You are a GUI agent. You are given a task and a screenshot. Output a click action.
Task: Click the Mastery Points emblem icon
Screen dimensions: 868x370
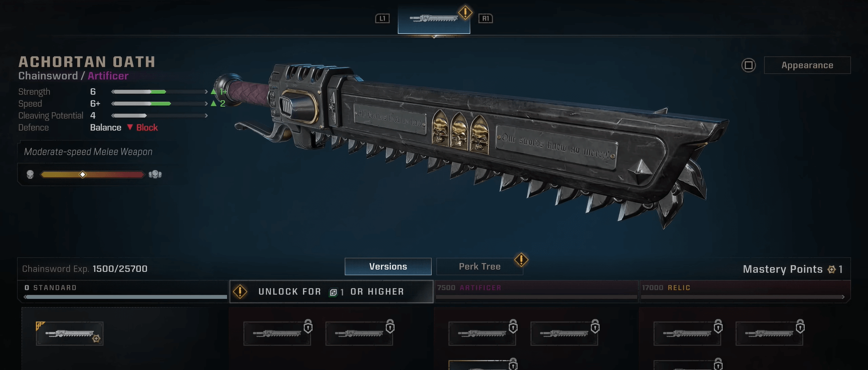tap(831, 270)
